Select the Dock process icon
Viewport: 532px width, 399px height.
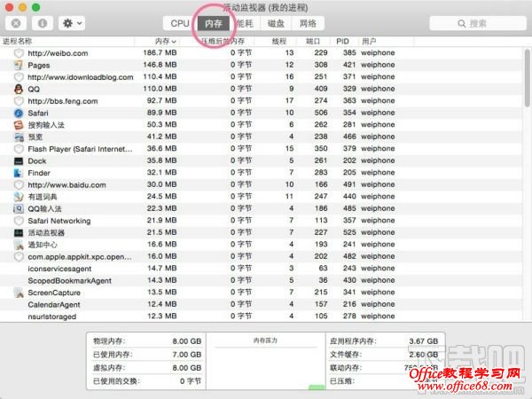[19, 160]
